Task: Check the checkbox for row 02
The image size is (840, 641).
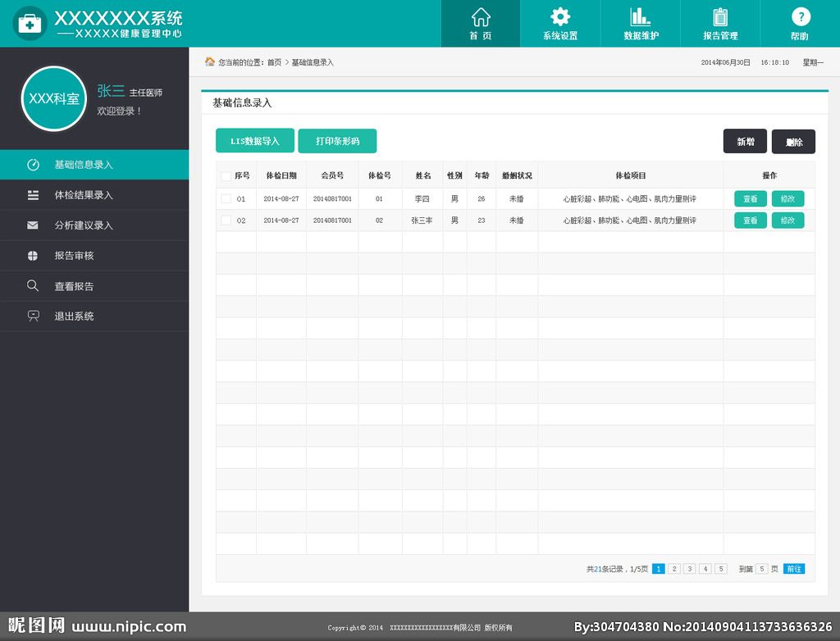Action: (x=226, y=220)
